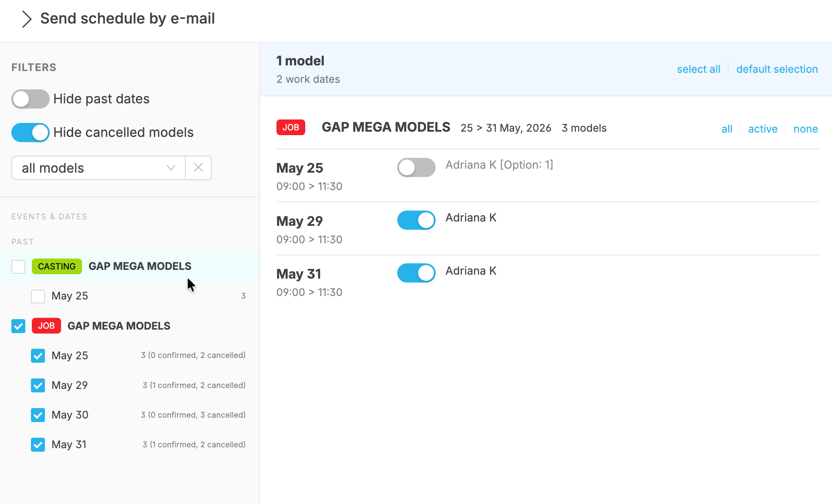Select all models for GAP MEGA MODELS job

727,129
